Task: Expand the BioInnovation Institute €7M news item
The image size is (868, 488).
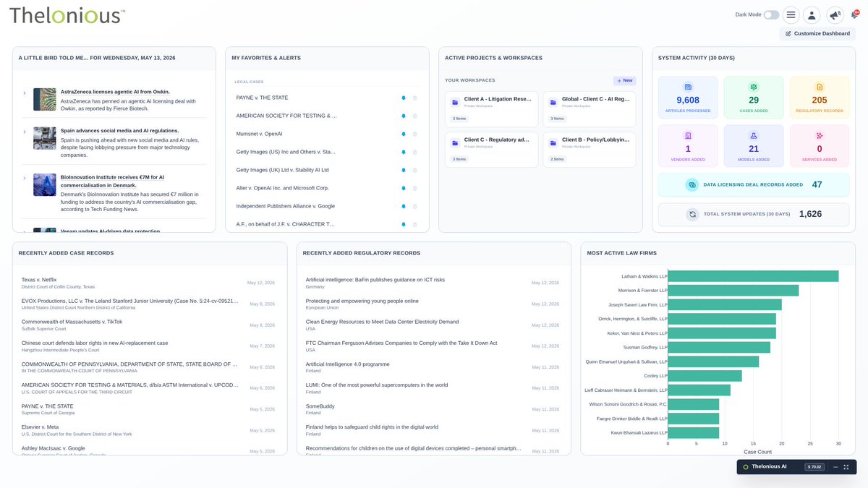Action: 25,178
